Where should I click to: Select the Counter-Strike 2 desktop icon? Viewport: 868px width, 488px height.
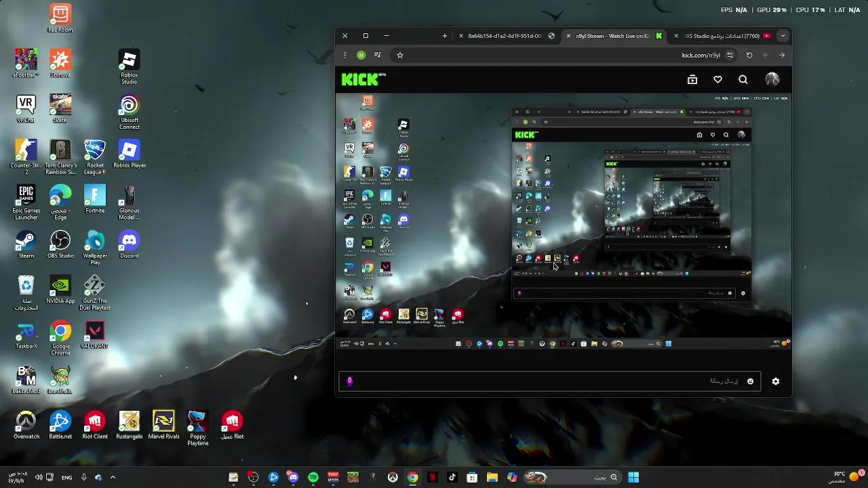tap(26, 157)
